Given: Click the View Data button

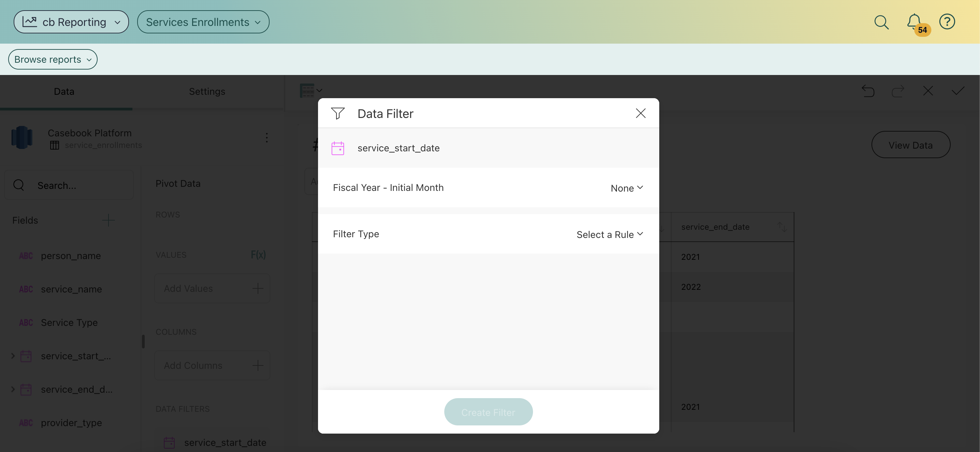Looking at the screenshot, I should (x=910, y=145).
